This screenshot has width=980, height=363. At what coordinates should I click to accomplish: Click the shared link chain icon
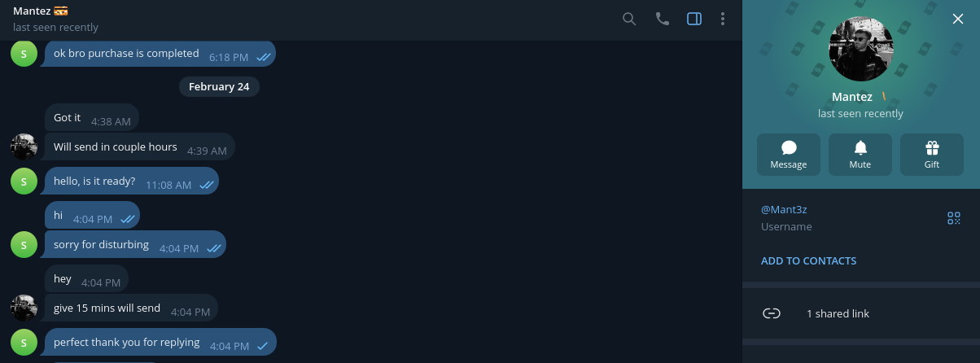tap(772, 313)
